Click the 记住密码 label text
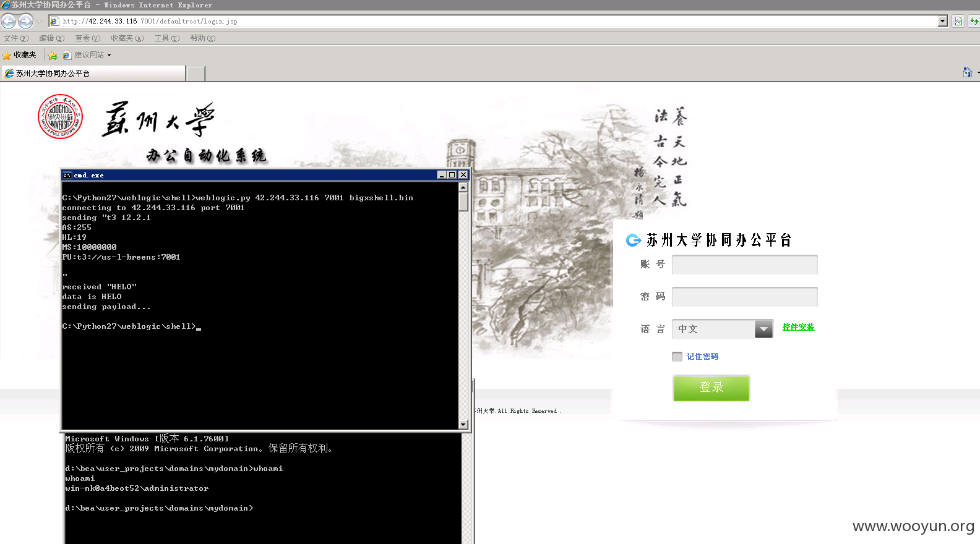980x544 pixels. [x=702, y=357]
